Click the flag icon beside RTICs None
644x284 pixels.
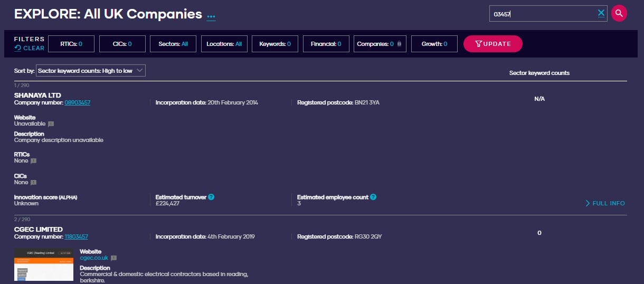tap(33, 160)
